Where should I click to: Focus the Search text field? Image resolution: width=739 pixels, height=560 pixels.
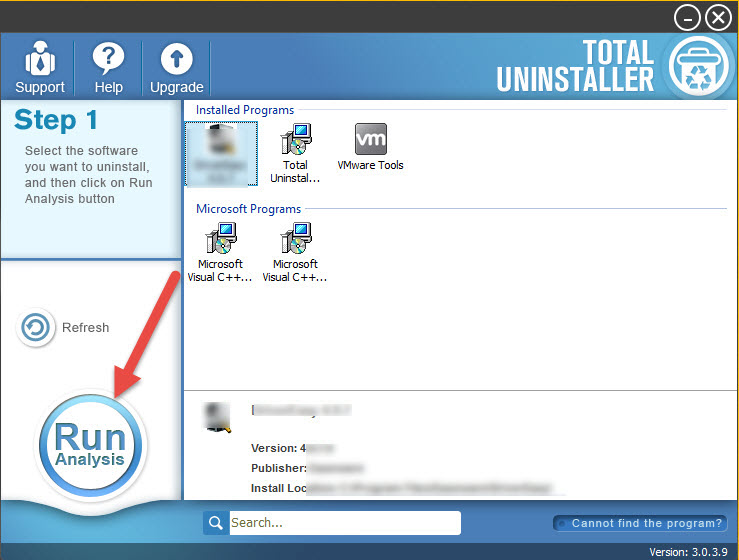pyautogui.click(x=343, y=522)
